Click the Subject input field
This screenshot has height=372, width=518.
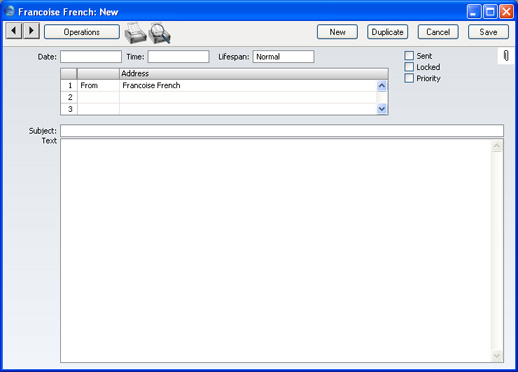[x=282, y=131]
